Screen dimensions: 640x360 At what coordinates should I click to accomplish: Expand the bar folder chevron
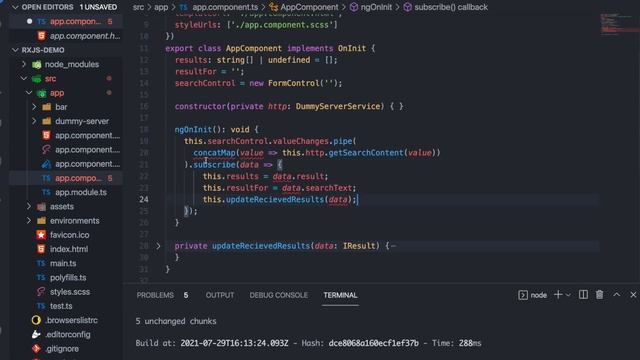[34, 107]
